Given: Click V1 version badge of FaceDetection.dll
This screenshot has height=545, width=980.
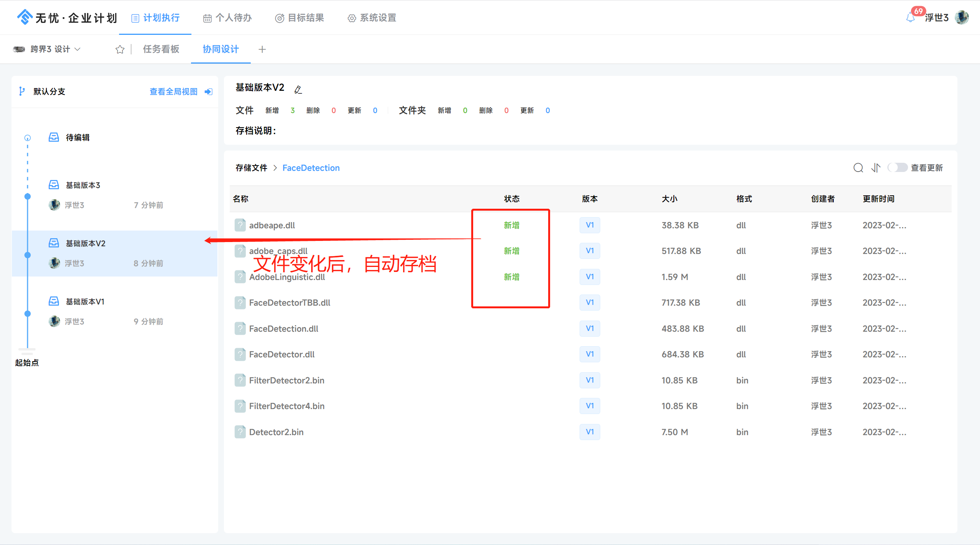Looking at the screenshot, I should tap(590, 329).
